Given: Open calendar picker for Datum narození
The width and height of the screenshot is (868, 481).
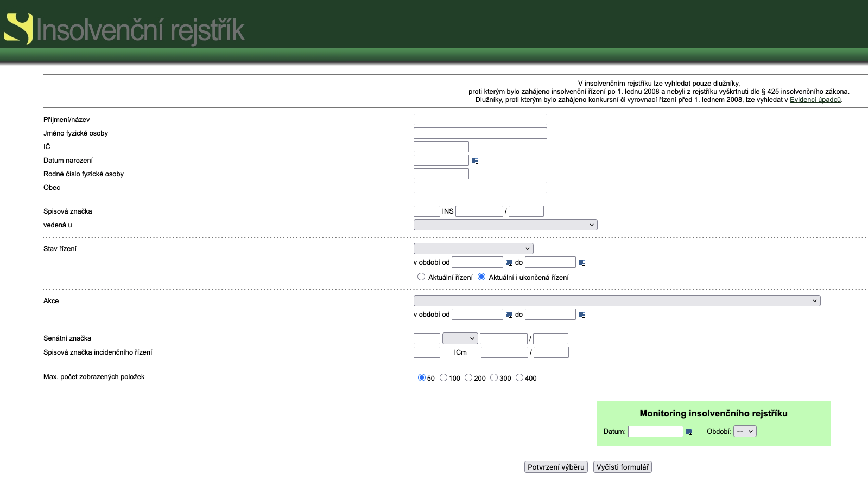Looking at the screenshot, I should pyautogui.click(x=475, y=161).
